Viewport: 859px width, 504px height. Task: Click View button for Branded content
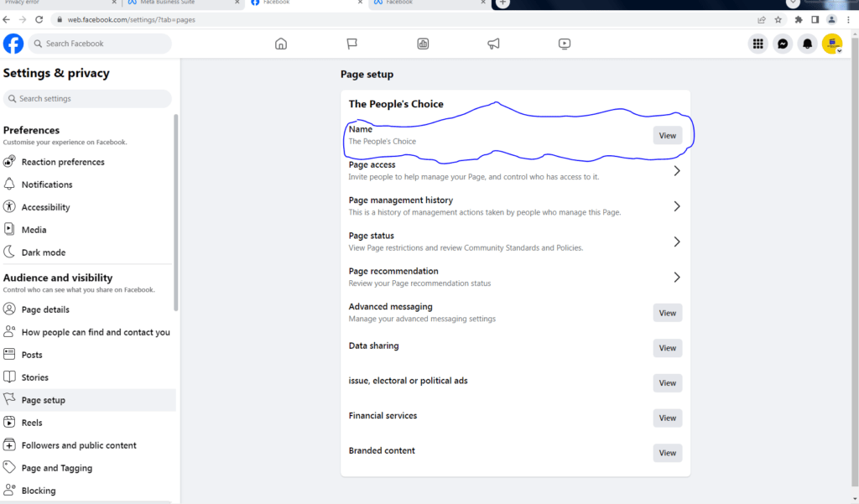pos(667,453)
